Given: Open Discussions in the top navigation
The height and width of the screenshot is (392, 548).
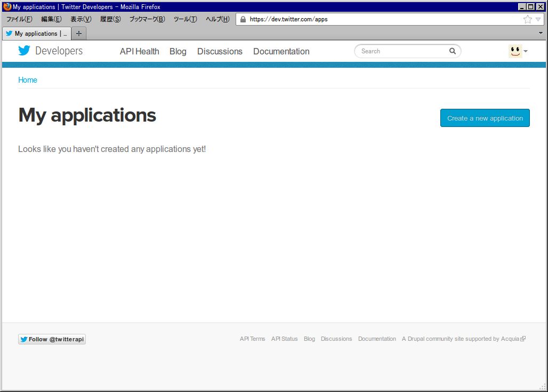Looking at the screenshot, I should tap(220, 51).
